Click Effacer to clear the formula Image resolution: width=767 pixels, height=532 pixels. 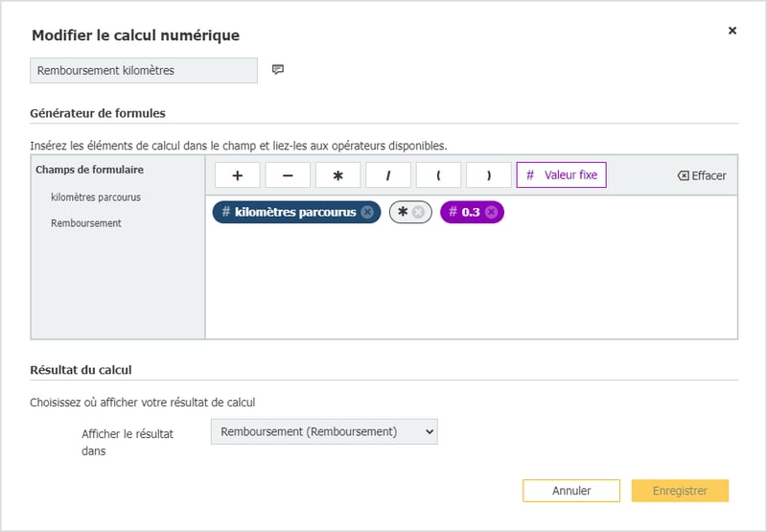point(701,176)
